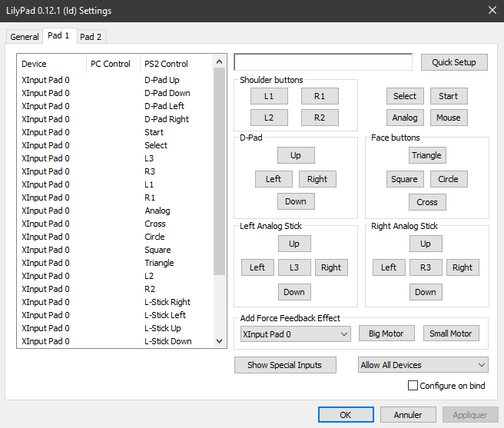504x428 pixels.
Task: Enable Configure on bind checkbox
Action: (413, 386)
